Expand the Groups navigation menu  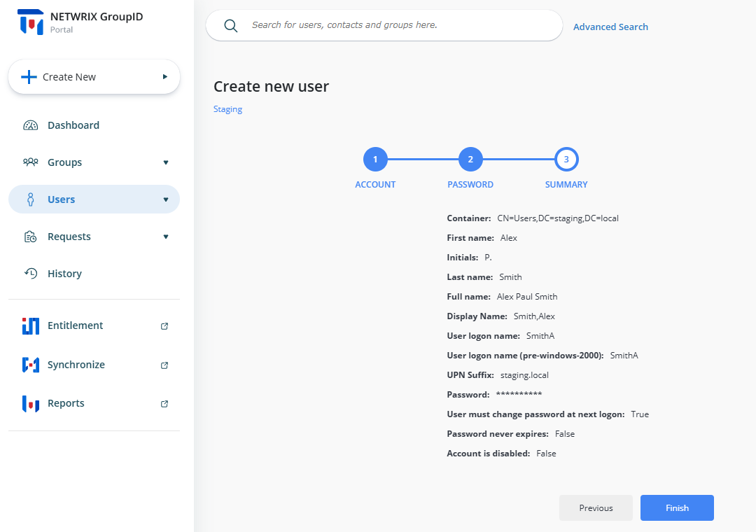(x=165, y=162)
